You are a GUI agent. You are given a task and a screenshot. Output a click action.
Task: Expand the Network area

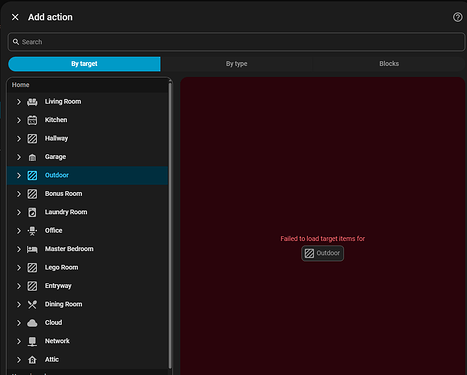click(x=19, y=341)
